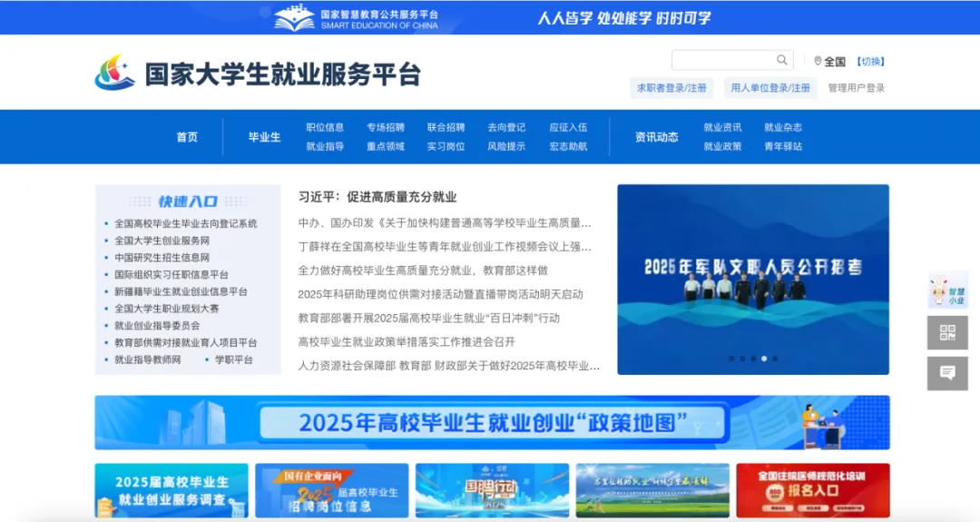This screenshot has height=522, width=980.
Task: Go to 首页 in navigation bar
Action: click(x=187, y=137)
